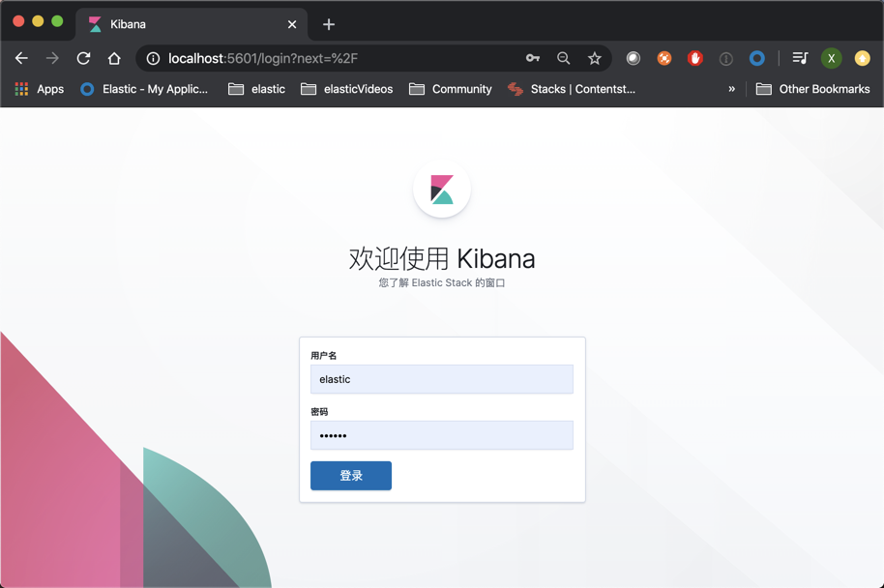Bookmark this page with star icon

594,58
